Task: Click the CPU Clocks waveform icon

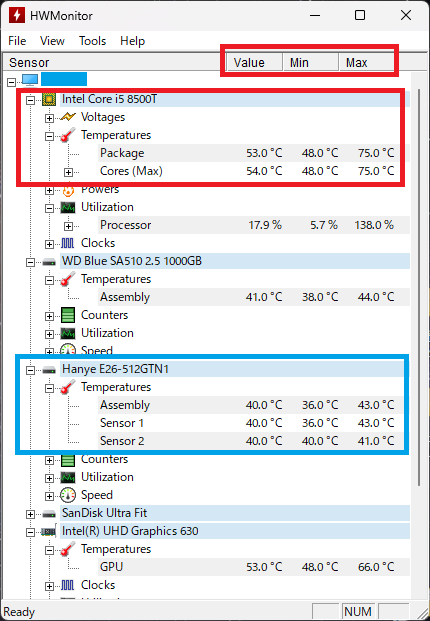Action: pos(68,243)
